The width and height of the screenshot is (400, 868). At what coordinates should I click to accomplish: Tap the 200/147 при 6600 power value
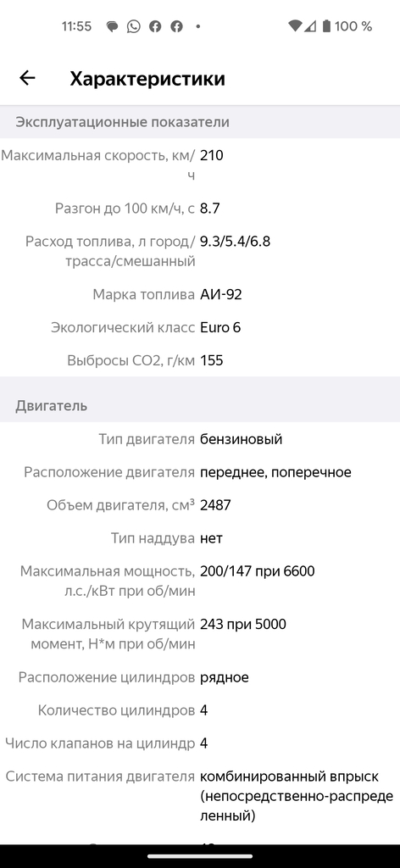click(x=258, y=571)
